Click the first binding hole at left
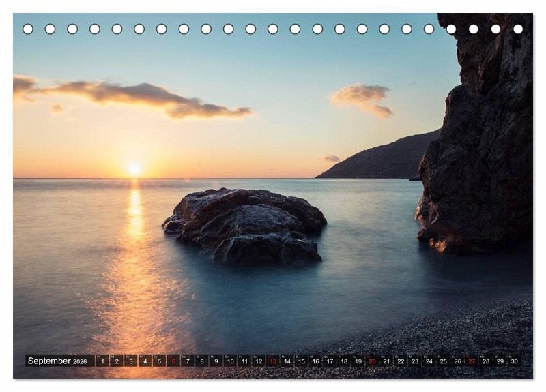This screenshot has width=546, height=392. pyautogui.click(x=27, y=29)
